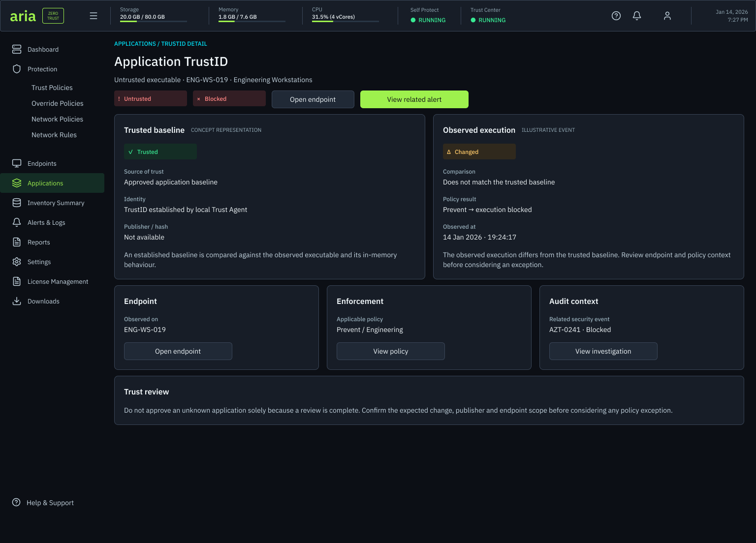Click View related alert button
Screen dimensions: 756x543
(414, 99)
